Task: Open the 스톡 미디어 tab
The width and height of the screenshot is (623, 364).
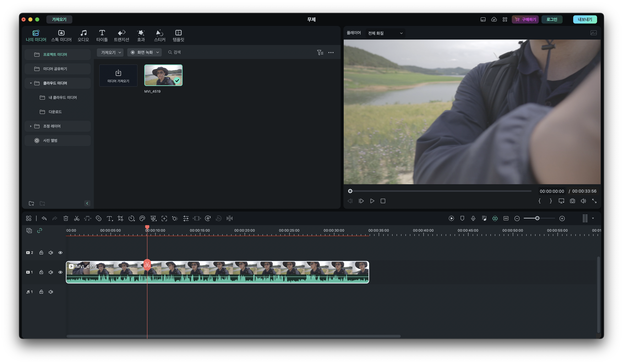Action: coord(61,36)
